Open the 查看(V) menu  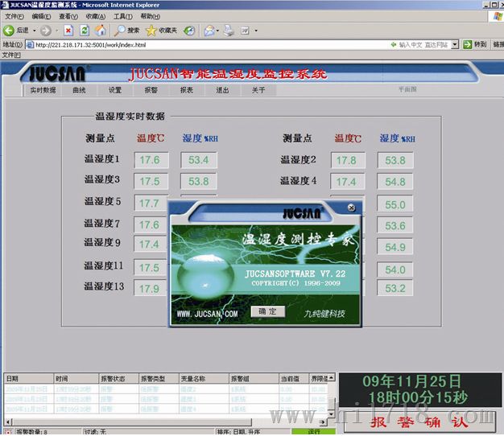pos(68,16)
